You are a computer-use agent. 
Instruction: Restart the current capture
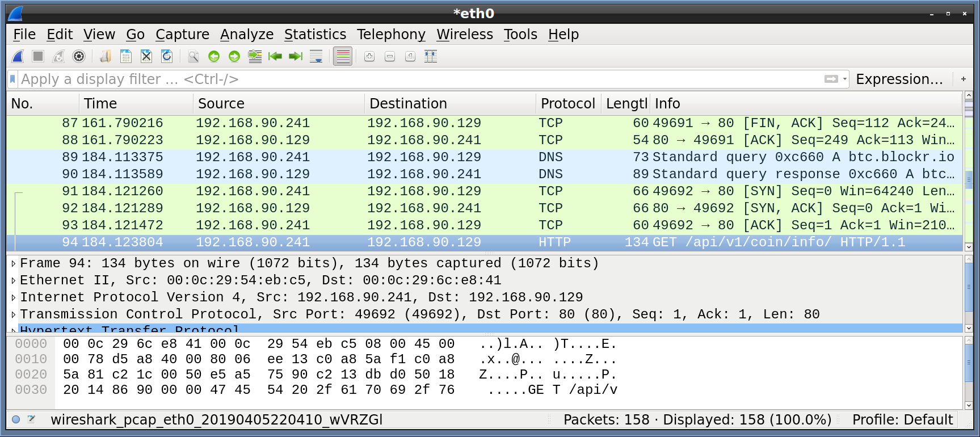(x=58, y=56)
